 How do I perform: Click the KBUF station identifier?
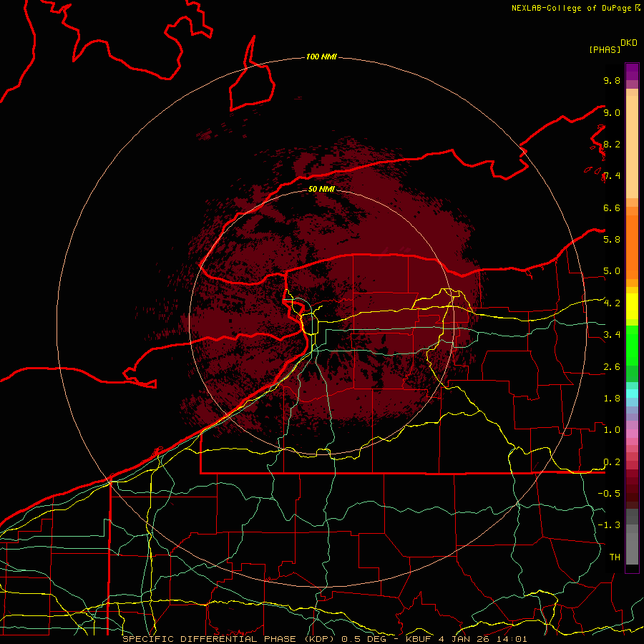418,639
